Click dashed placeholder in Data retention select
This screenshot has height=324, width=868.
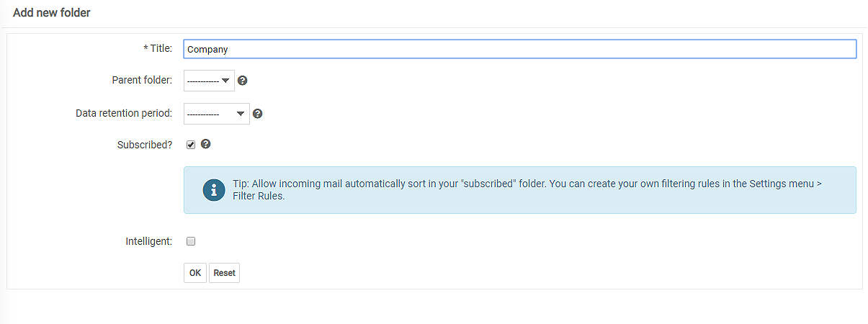pyautogui.click(x=202, y=114)
